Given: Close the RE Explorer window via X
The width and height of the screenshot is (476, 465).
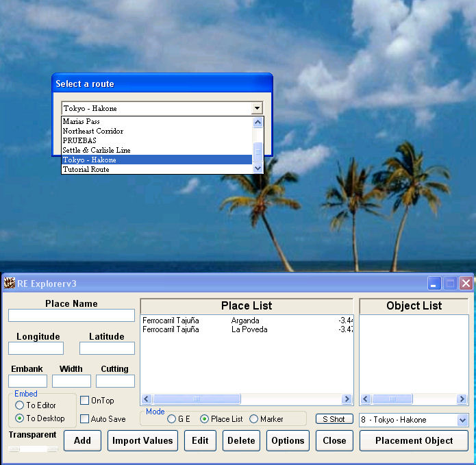Looking at the screenshot, I should pos(466,284).
